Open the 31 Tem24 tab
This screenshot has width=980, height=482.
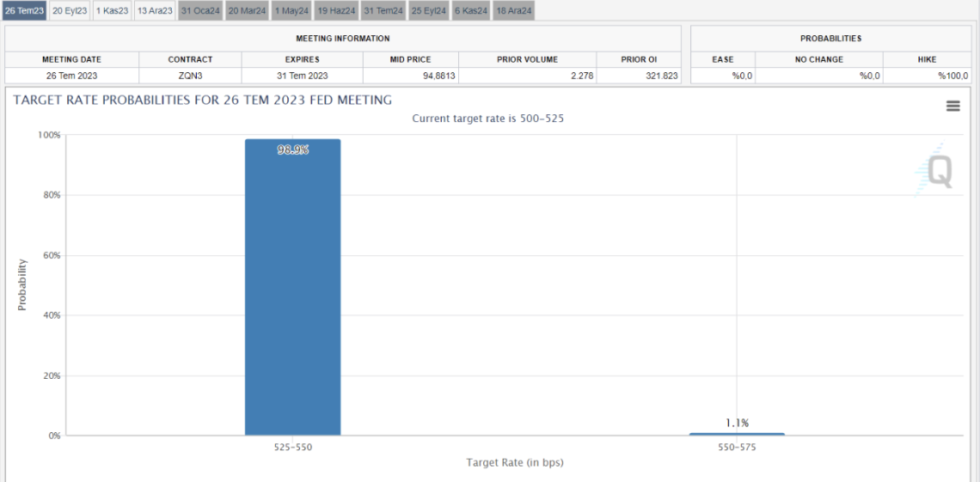click(383, 10)
